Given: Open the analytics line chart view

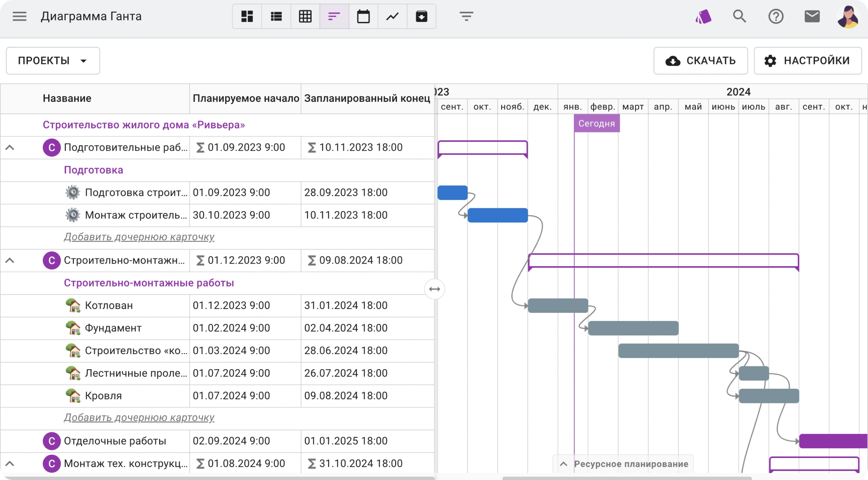Looking at the screenshot, I should tap(392, 16).
